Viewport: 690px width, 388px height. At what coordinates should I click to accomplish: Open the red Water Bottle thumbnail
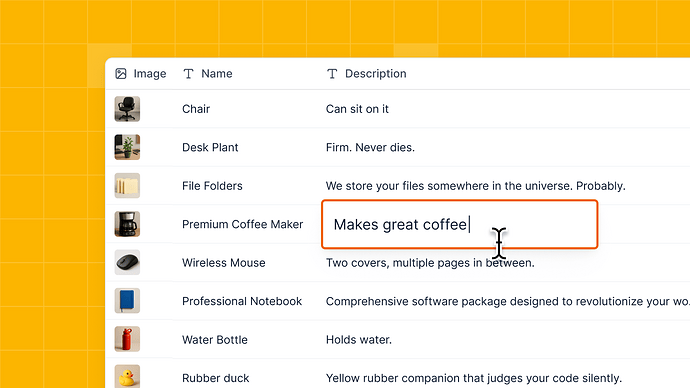(x=127, y=339)
